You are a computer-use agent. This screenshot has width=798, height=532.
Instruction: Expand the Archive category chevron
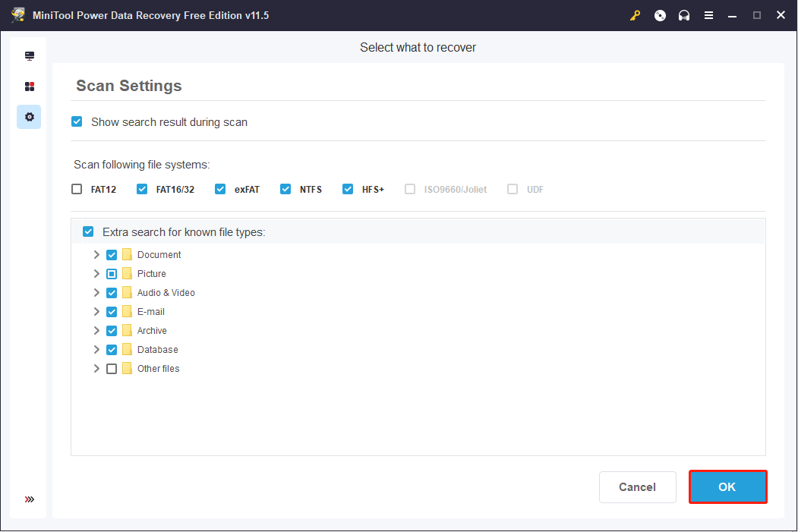(96, 330)
